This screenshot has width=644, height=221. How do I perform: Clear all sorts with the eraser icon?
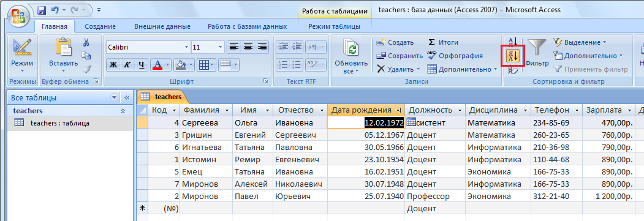tap(513, 70)
